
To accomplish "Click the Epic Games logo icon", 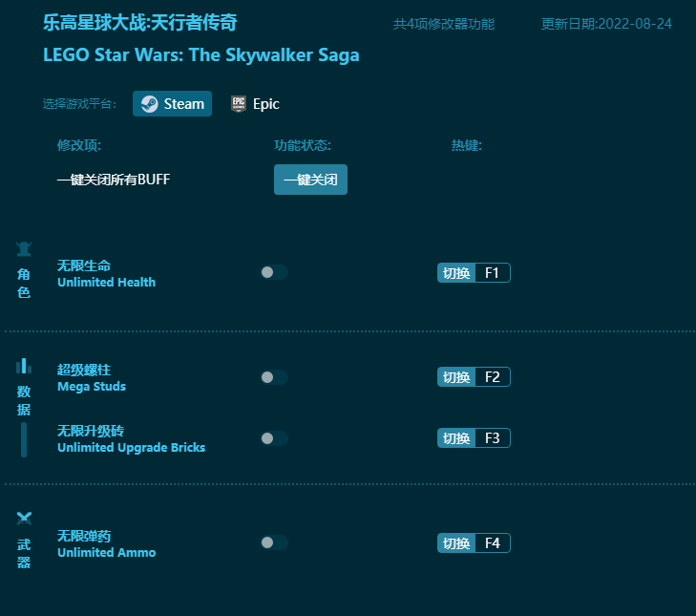I will [239, 104].
